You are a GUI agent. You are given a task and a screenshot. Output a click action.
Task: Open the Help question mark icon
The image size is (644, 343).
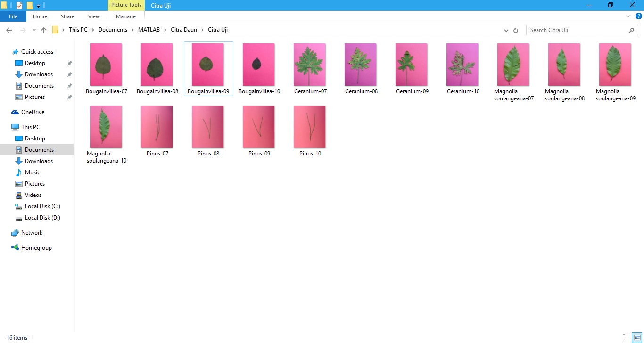639,16
